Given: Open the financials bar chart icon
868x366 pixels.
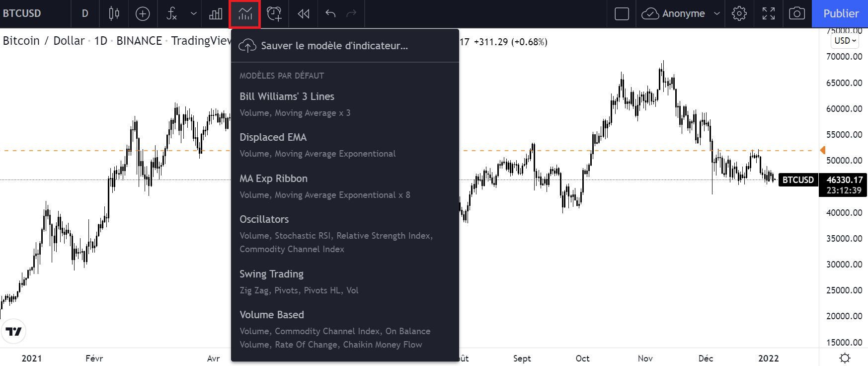Looking at the screenshot, I should pos(216,13).
